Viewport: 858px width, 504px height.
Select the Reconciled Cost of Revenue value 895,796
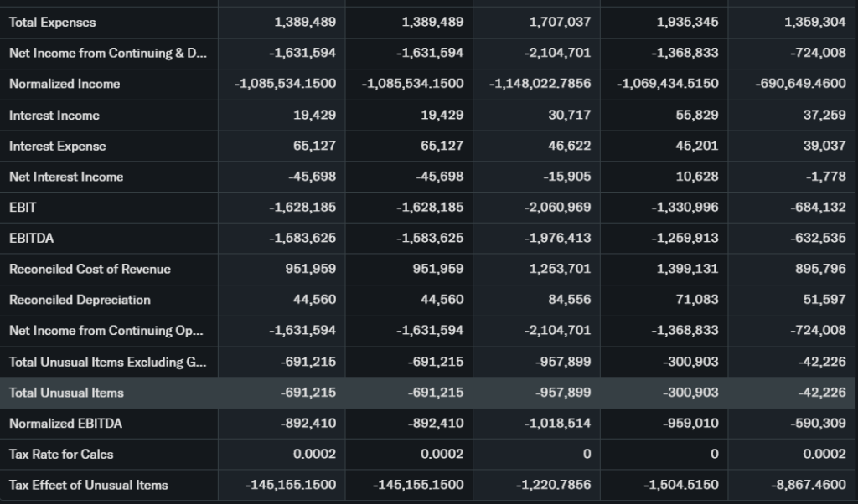(820, 269)
